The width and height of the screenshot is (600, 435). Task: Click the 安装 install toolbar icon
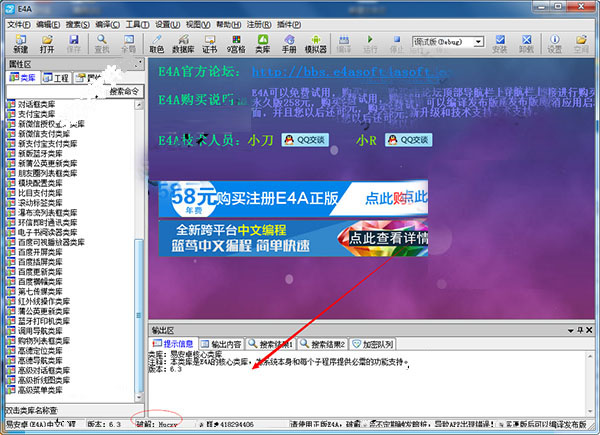500,44
